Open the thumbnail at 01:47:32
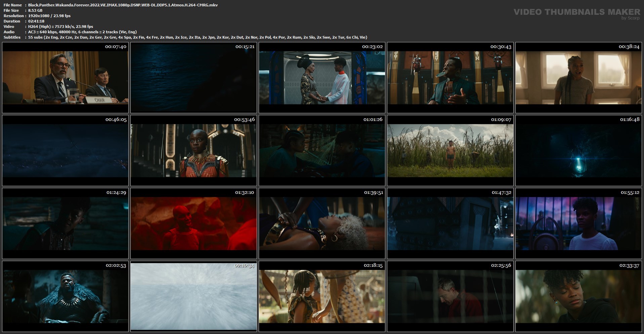The image size is (644, 334). 450,223
